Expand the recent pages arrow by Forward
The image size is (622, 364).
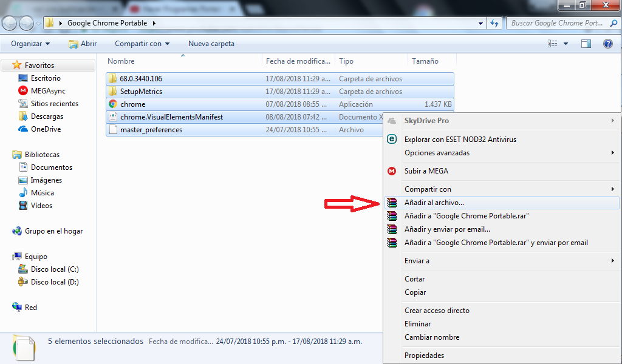coord(38,24)
